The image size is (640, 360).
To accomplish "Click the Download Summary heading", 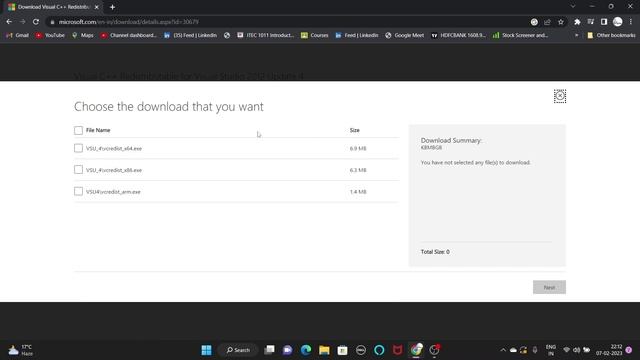I will (x=451, y=140).
